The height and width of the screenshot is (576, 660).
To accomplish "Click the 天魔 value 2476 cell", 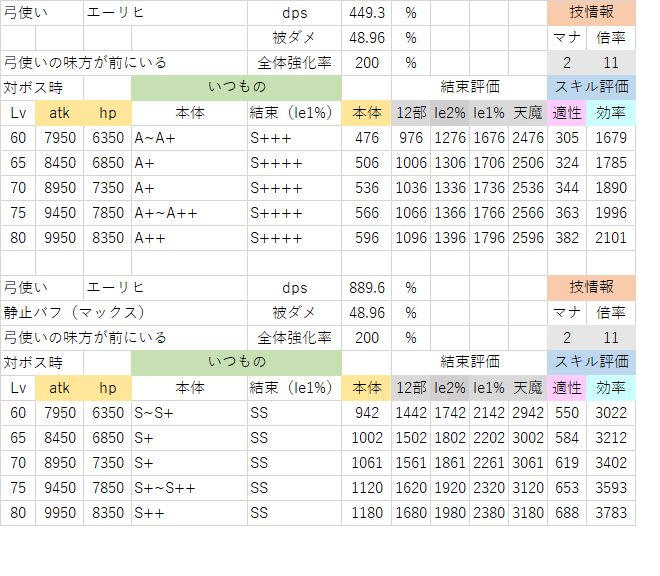I will (x=528, y=138).
